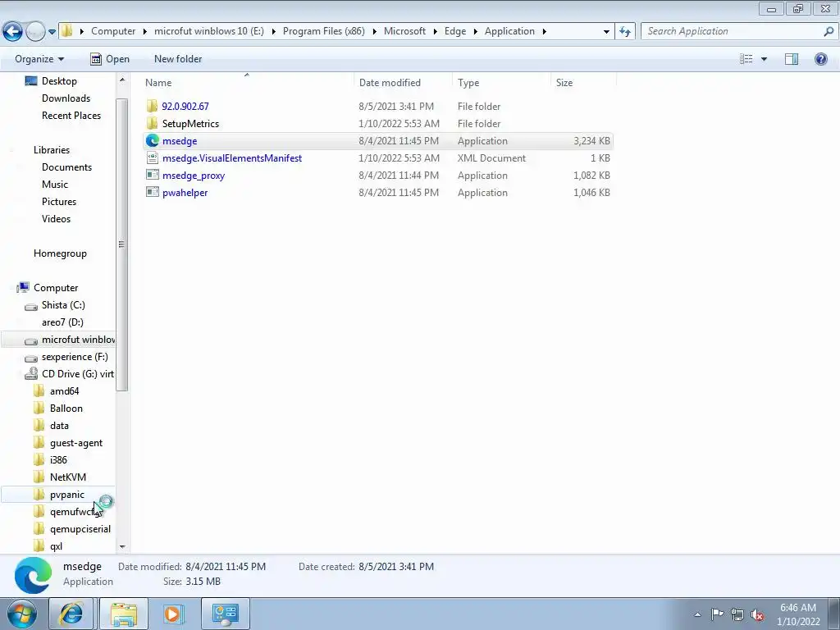Launch Internet Explorer from the taskbar
840x630 pixels.
point(71,614)
